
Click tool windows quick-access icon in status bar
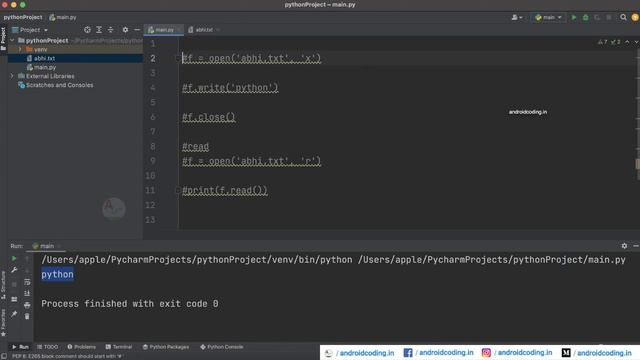pyautogui.click(x=4, y=356)
